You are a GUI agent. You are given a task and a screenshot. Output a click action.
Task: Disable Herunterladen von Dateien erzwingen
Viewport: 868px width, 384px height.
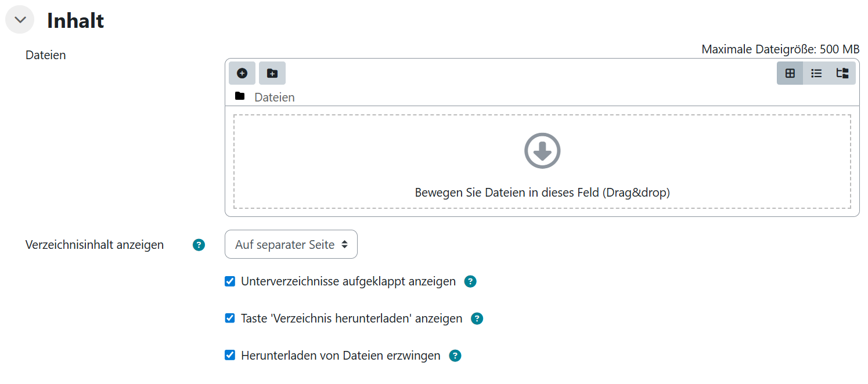pos(230,356)
